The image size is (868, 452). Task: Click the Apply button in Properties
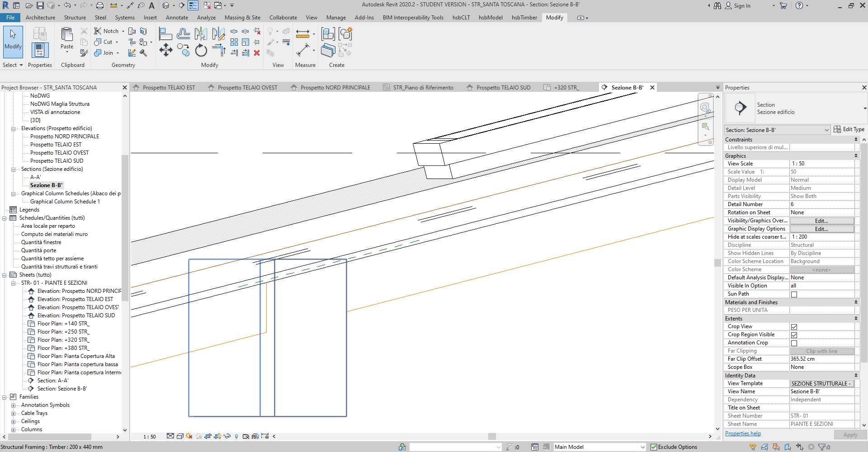coord(850,434)
